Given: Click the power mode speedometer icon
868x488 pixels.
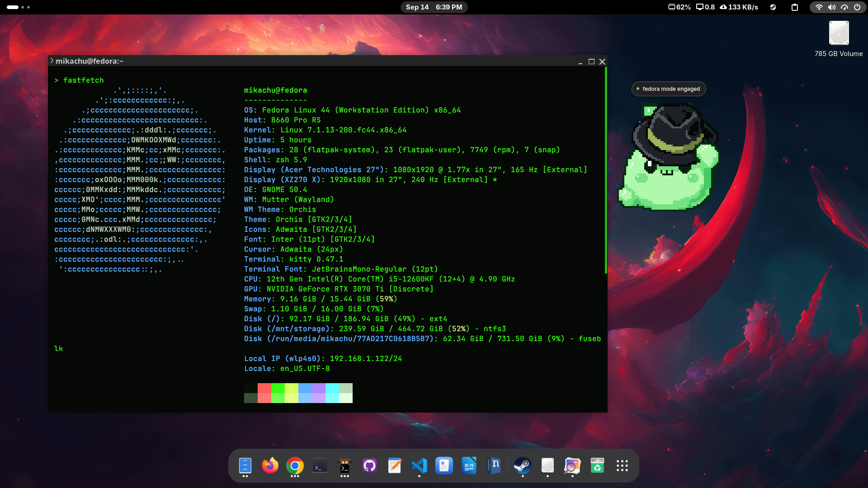Looking at the screenshot, I should pyautogui.click(x=844, y=7).
